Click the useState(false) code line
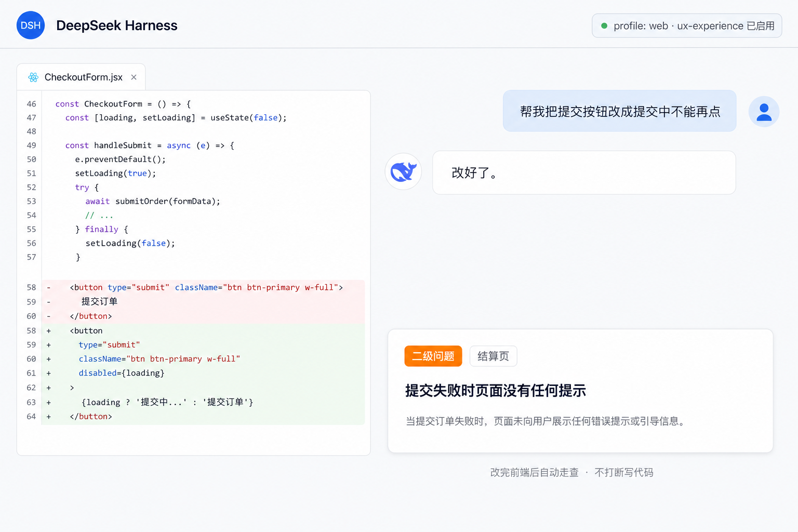The image size is (798, 532). click(176, 118)
